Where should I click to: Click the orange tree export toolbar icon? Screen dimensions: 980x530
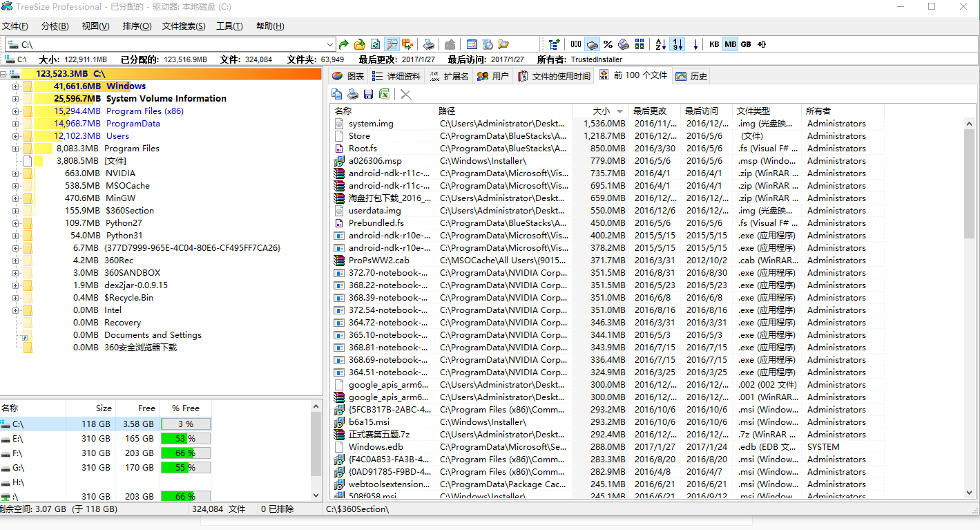[x=407, y=44]
